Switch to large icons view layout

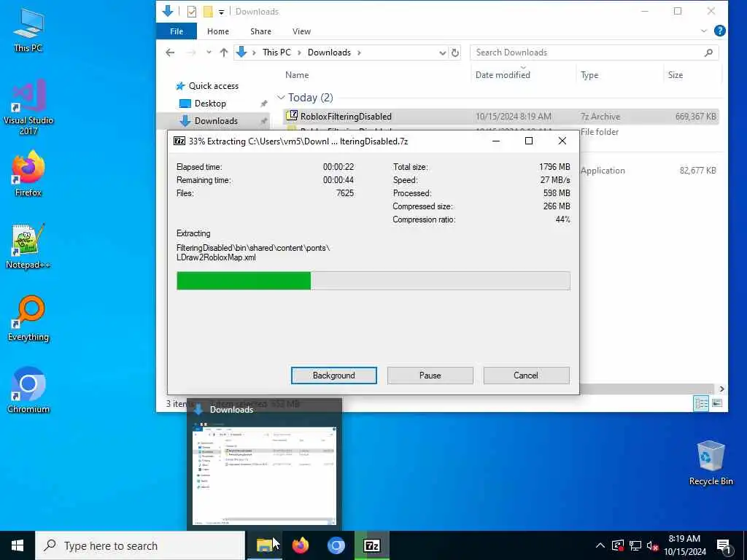tap(717, 403)
